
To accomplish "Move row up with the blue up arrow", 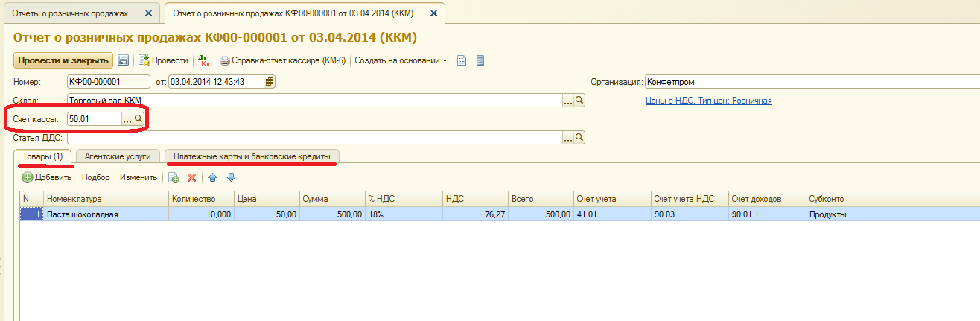I will pyautogui.click(x=212, y=177).
